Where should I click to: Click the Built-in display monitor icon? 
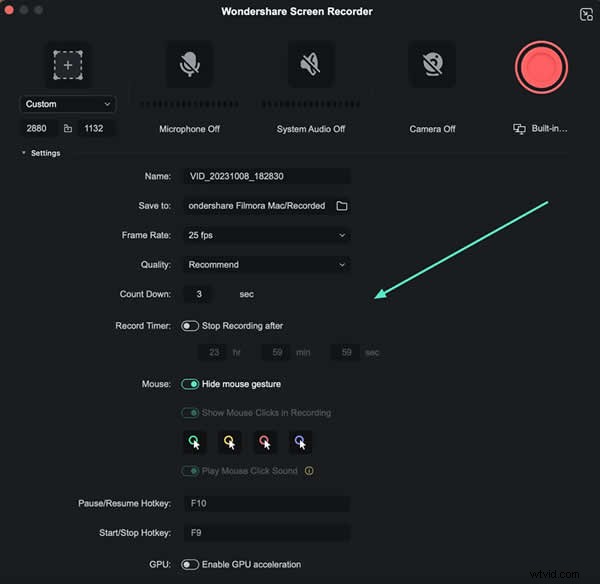pos(519,129)
